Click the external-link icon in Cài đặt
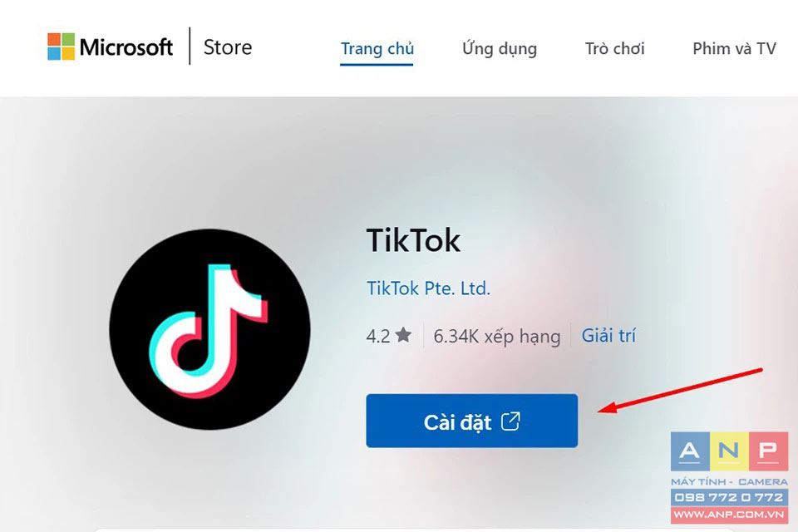 coord(510,421)
